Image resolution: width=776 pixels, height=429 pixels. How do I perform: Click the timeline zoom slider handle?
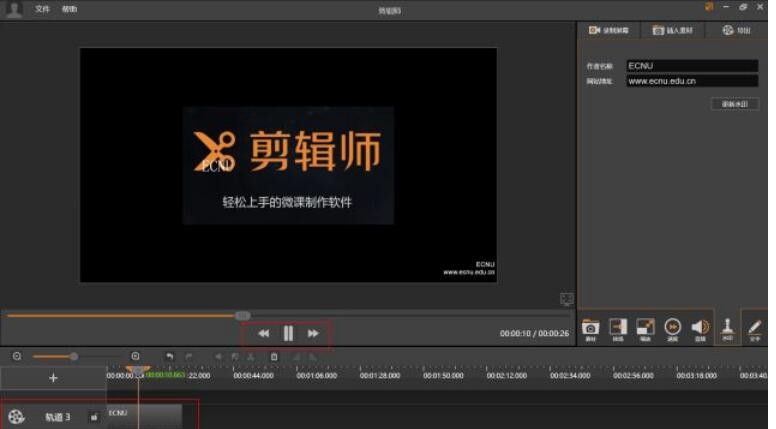[x=74, y=356]
